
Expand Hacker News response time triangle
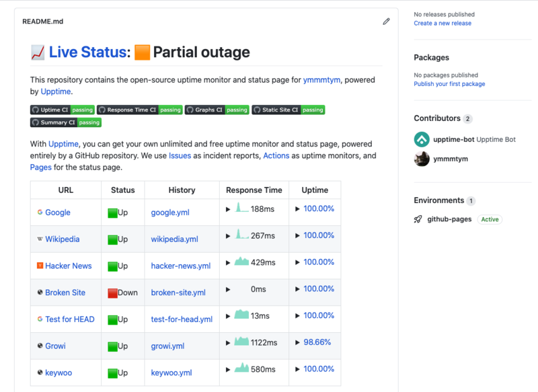(x=228, y=263)
